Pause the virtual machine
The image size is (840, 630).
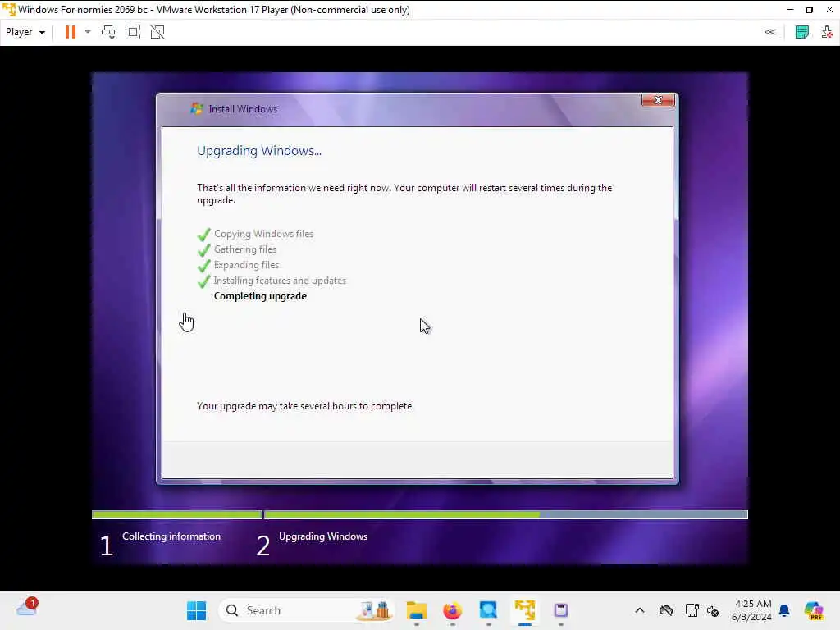point(71,32)
